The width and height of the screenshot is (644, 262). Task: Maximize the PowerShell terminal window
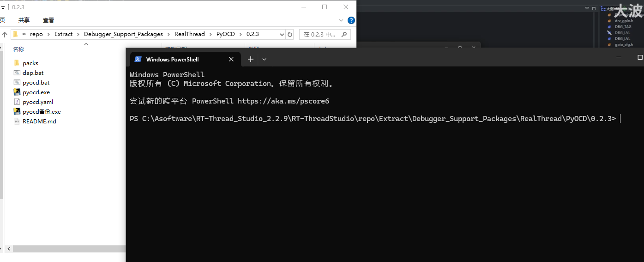pos(640,57)
